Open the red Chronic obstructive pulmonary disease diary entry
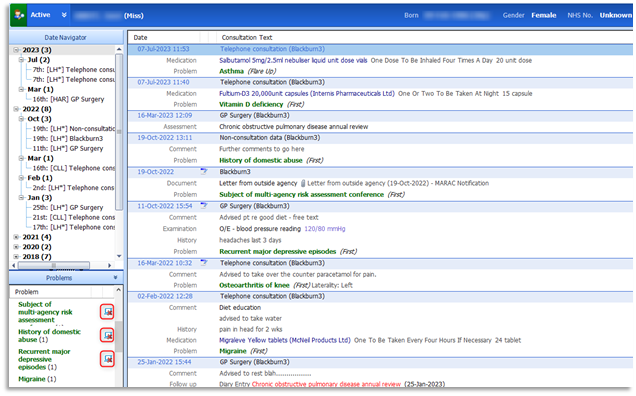Screen dimensions: 636x396 click(x=326, y=384)
